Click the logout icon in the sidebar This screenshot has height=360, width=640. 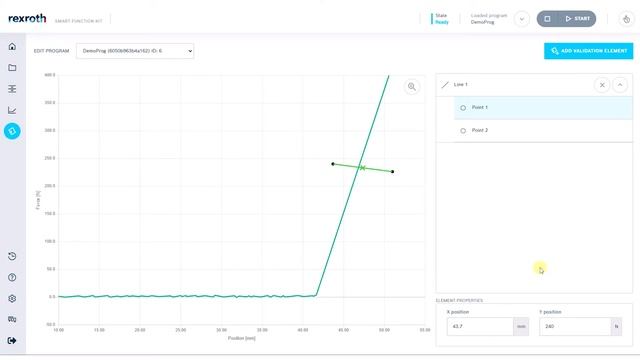tap(12, 341)
